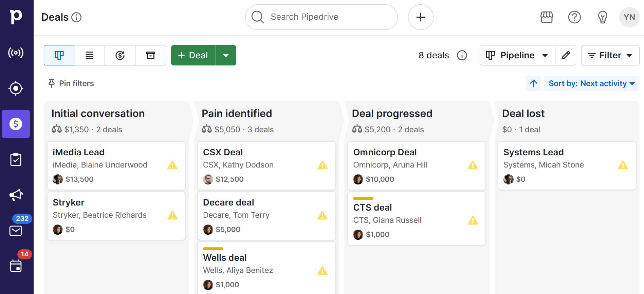Click owner avatar on iMedia Lead card
Screen dimensions: 644x294
pyautogui.click(x=58, y=179)
